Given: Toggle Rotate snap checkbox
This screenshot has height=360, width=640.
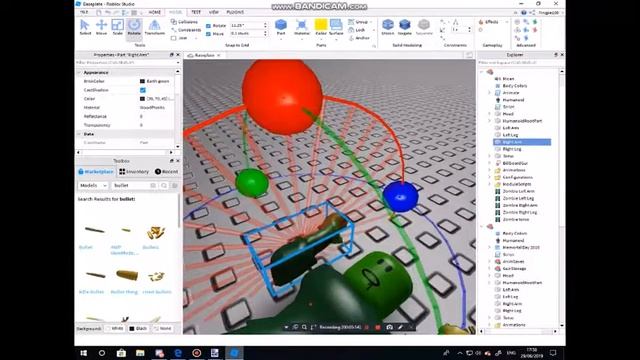Looking at the screenshot, I should [209, 26].
